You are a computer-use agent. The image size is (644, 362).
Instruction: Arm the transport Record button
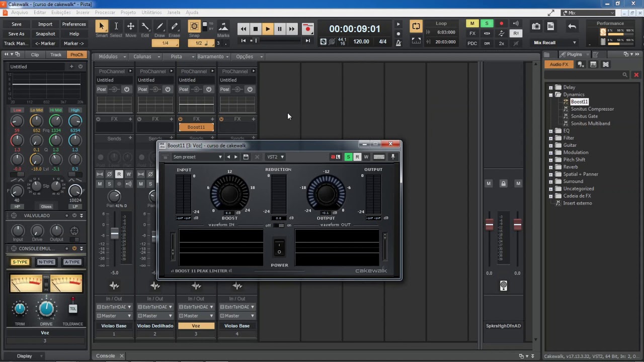point(308,29)
